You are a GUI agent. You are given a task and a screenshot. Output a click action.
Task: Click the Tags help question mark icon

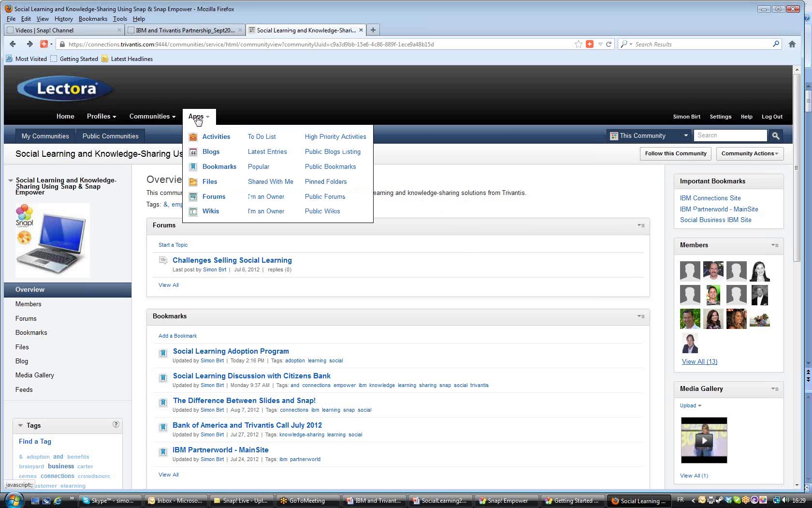[116, 424]
